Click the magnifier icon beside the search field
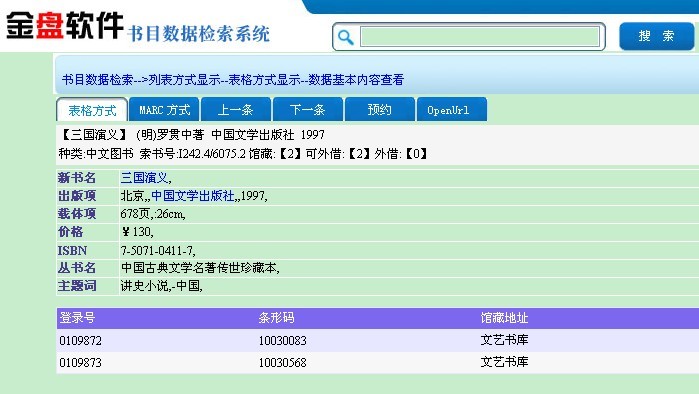Image resolution: width=699 pixels, height=394 pixels. coord(345,37)
